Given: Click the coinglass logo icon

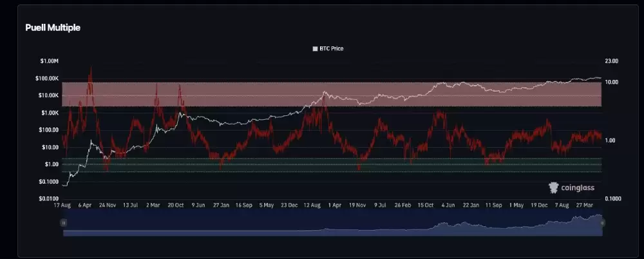Looking at the screenshot, I should 553,187.
